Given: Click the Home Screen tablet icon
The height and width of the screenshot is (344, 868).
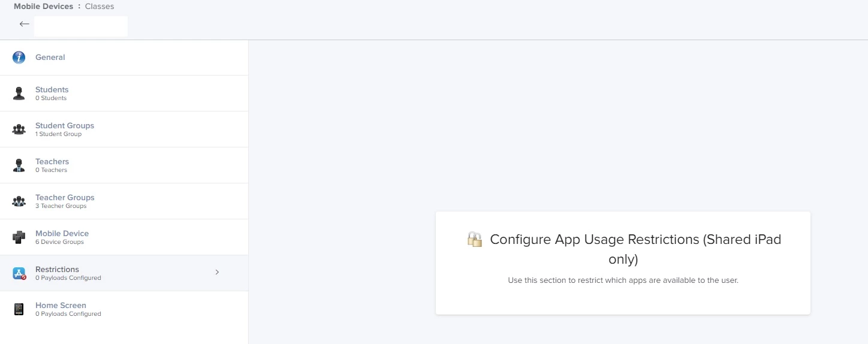Looking at the screenshot, I should [x=19, y=309].
